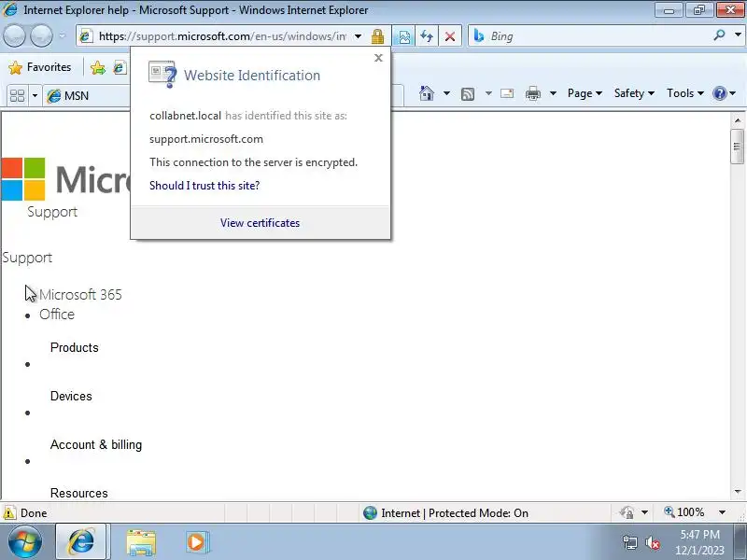Screen dimensions: 747x560
Task: Click the red Stop loading icon
Action: pyautogui.click(x=449, y=36)
